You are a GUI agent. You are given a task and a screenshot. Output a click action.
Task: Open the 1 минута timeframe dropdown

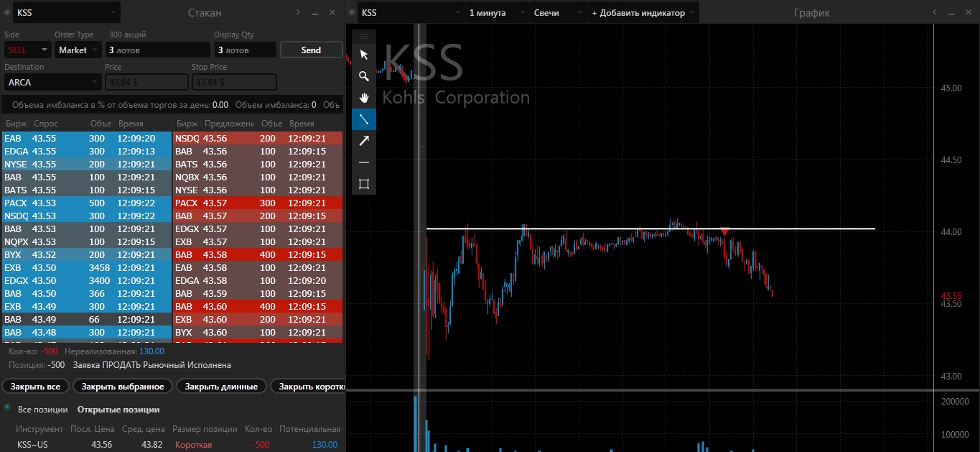tap(496, 13)
